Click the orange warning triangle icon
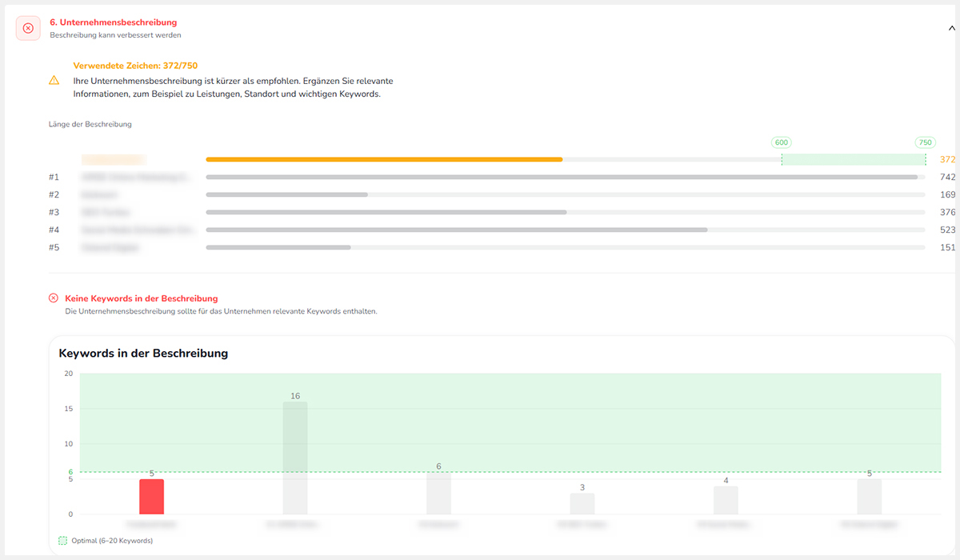Viewport: 960px width, 560px height. click(54, 80)
